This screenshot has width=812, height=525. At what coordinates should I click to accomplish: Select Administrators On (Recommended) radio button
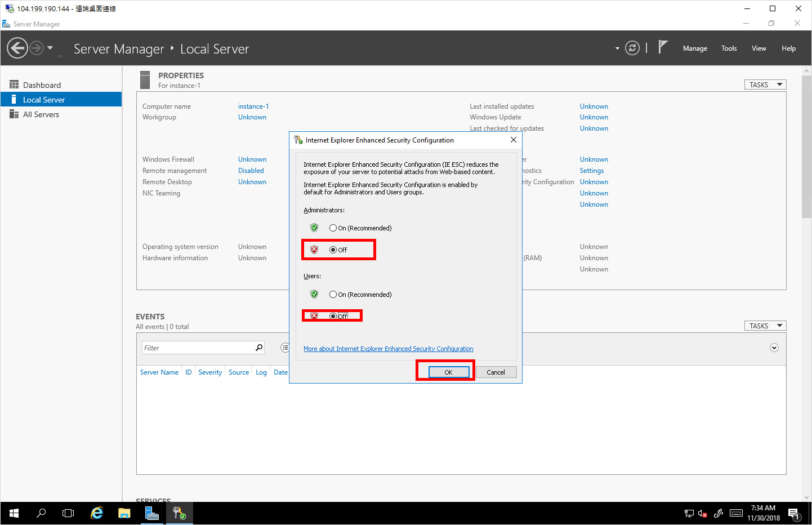tap(333, 228)
